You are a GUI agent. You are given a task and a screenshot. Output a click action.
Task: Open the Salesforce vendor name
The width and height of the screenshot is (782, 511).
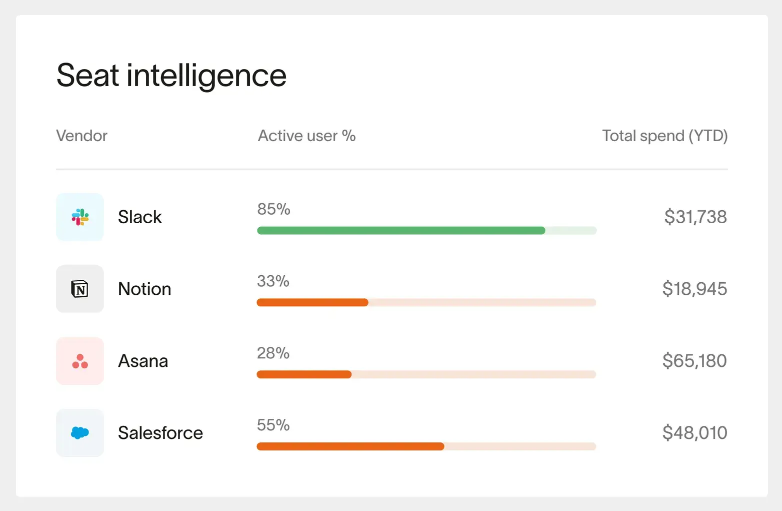click(161, 433)
